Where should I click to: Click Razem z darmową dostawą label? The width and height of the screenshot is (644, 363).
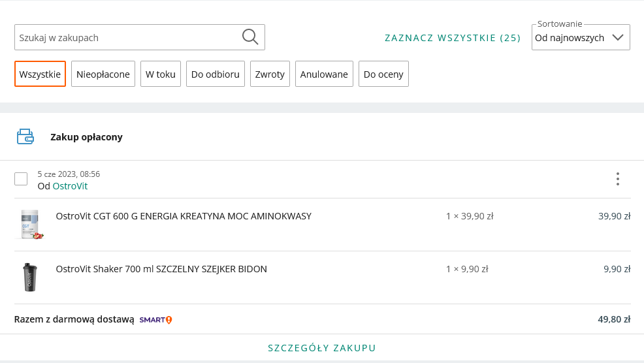pos(74,319)
